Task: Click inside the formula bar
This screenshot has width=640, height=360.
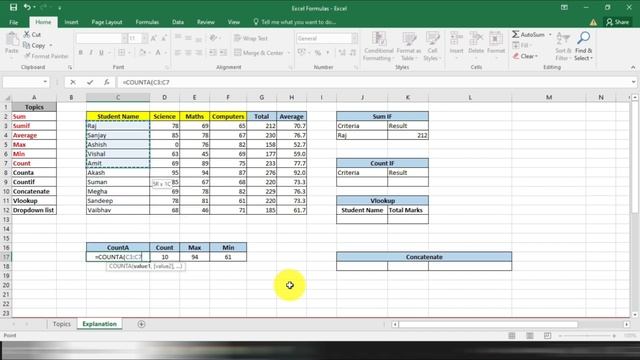Action: (373, 82)
